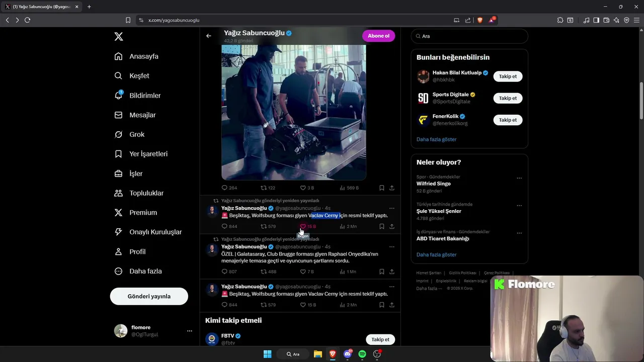View analytics of 569 B views post
The image size is (644, 362).
coord(349,188)
